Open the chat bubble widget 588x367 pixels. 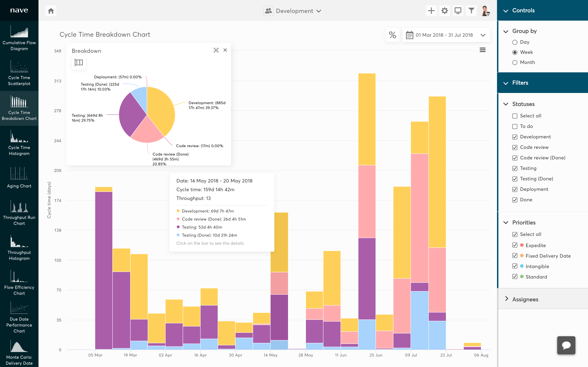pyautogui.click(x=566, y=345)
